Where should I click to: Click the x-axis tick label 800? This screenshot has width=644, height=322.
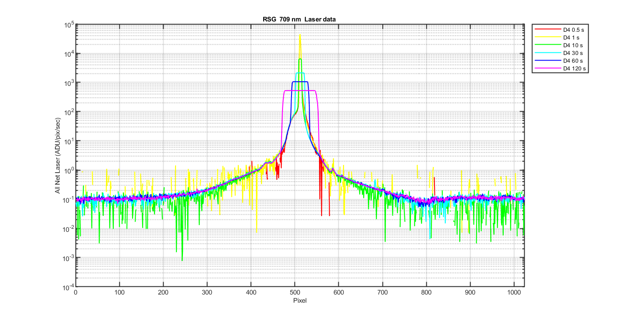click(x=426, y=293)
